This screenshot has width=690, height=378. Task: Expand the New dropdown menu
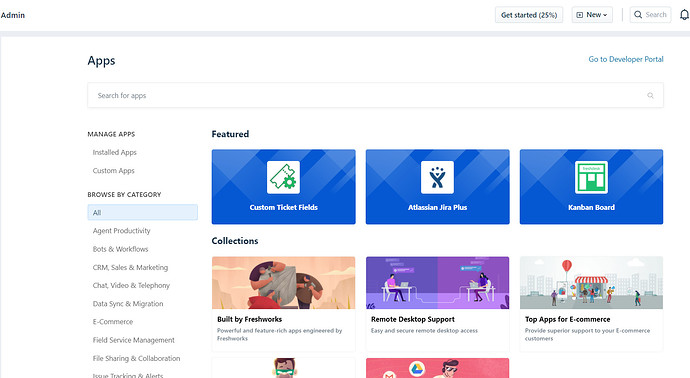pos(592,15)
